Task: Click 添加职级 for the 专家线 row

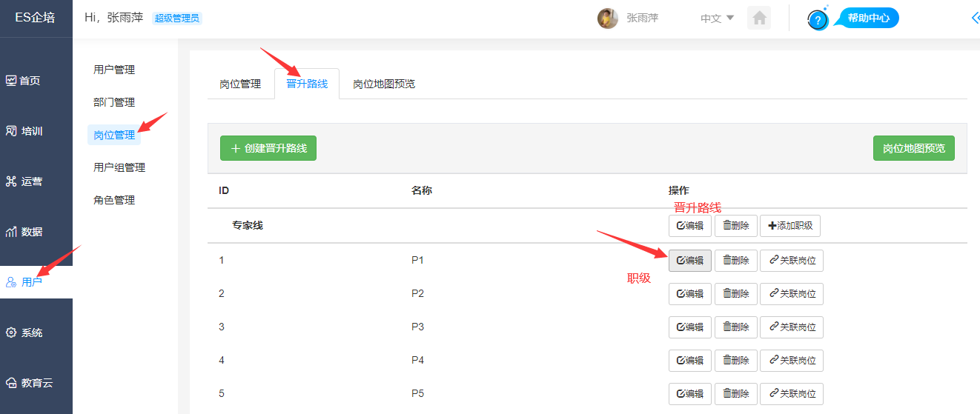Action: (x=790, y=226)
